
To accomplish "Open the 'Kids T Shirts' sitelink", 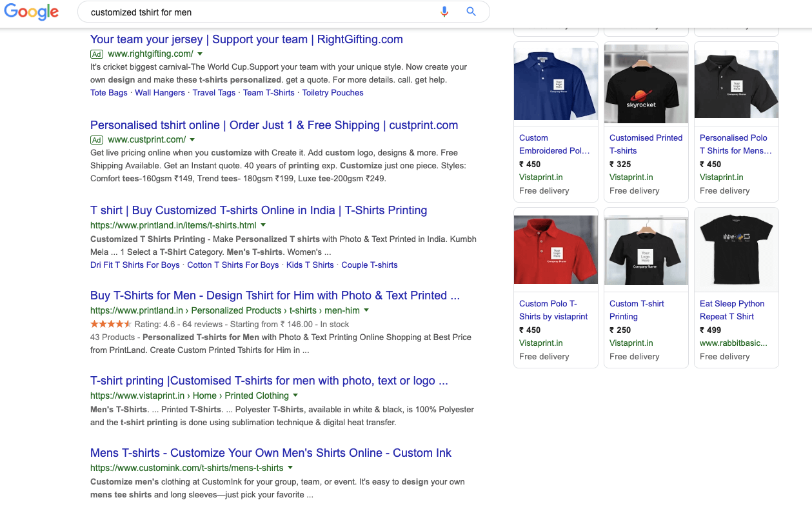I will (x=310, y=265).
